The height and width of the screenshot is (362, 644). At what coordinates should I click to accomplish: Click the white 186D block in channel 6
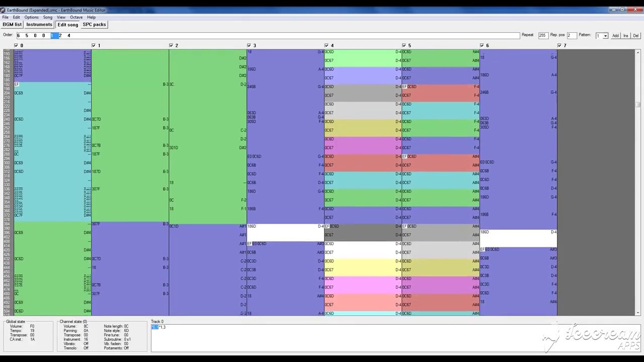518,238
